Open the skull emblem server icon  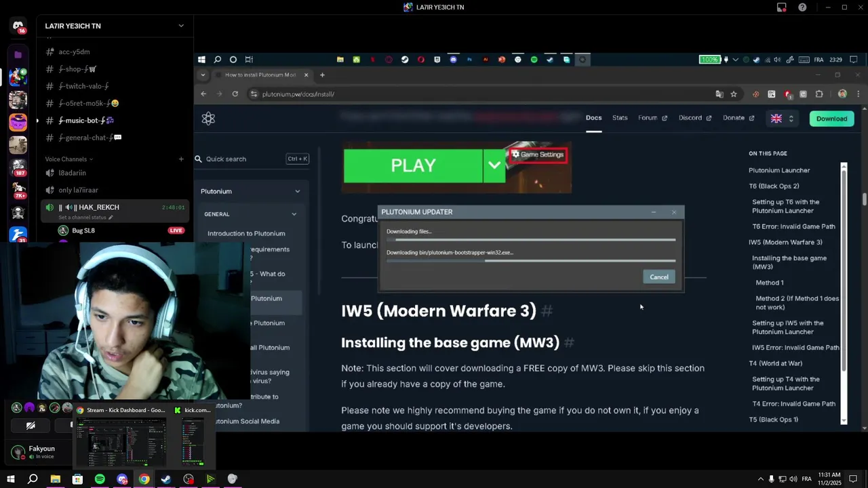18,213
